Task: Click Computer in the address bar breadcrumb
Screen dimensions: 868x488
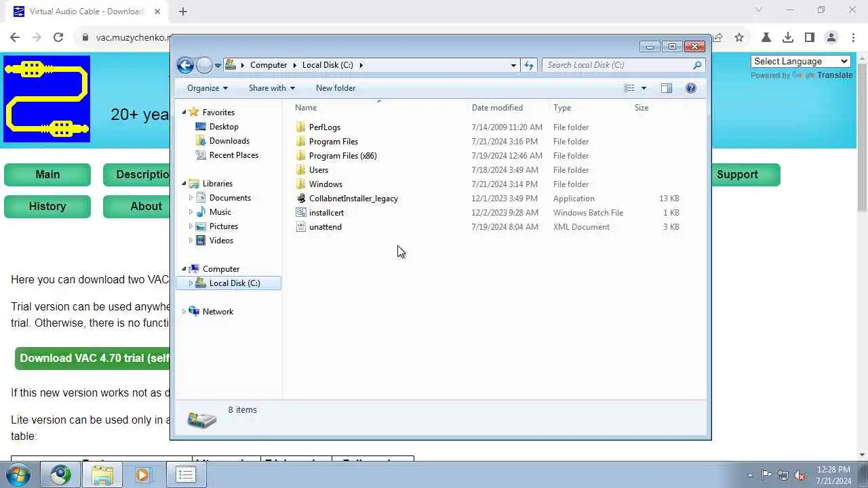Action: (269, 65)
